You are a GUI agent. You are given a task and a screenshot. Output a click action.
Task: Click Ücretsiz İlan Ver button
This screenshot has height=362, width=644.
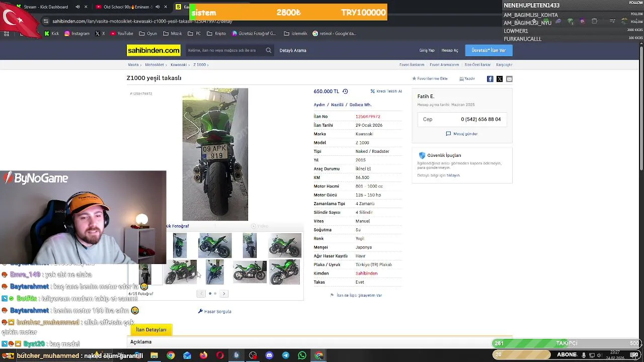(x=489, y=50)
